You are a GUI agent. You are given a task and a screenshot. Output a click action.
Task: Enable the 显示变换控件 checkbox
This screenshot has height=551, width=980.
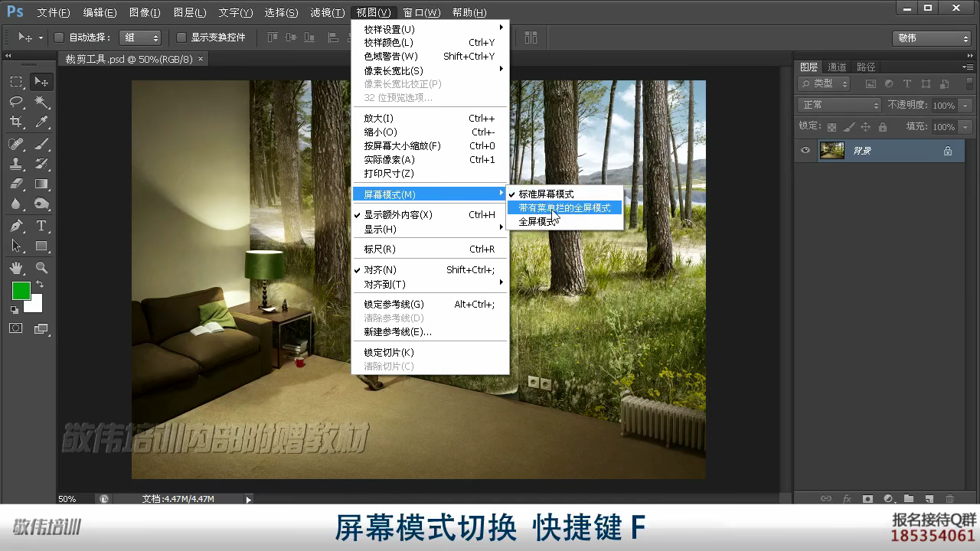click(x=181, y=37)
